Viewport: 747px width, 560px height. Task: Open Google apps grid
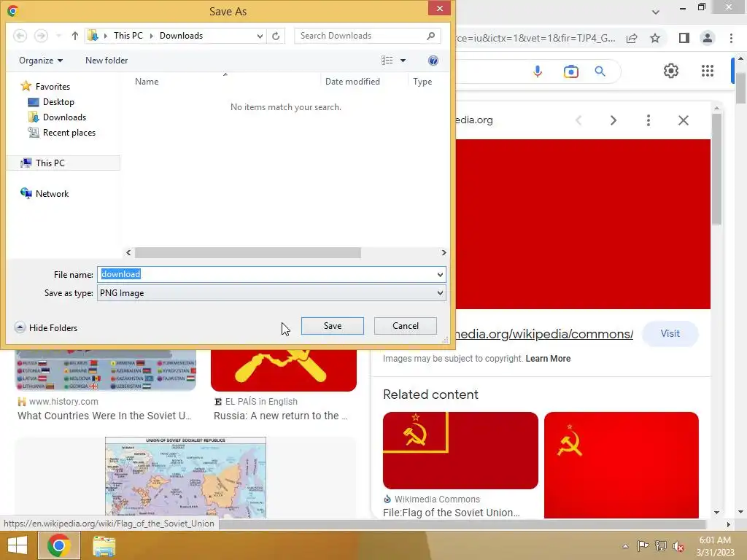(x=708, y=71)
